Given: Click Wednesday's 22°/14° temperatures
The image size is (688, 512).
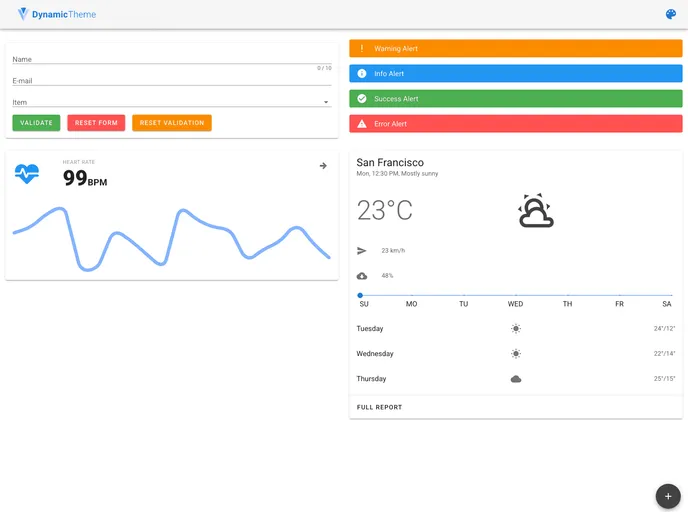Looking at the screenshot, I should [664, 353].
